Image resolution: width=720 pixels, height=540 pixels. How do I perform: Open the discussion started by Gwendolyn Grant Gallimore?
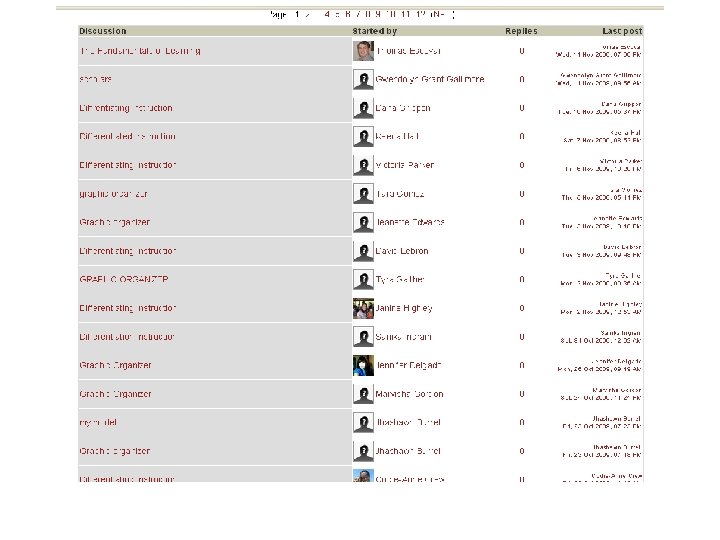pos(96,79)
